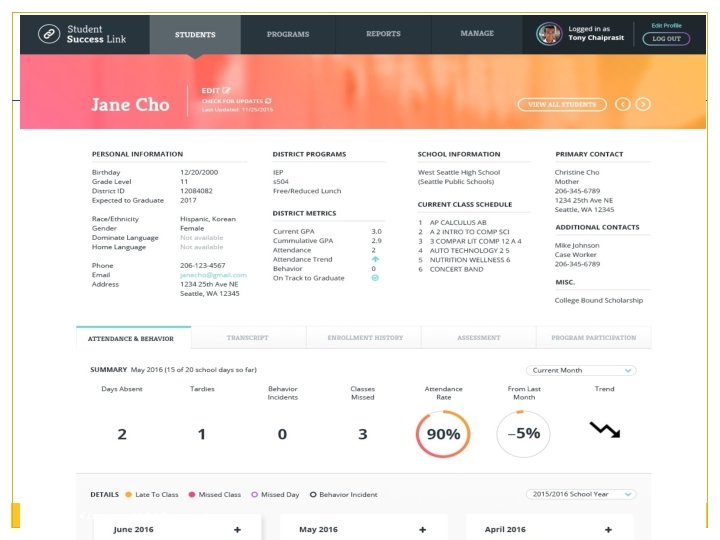Image resolution: width=720 pixels, height=540 pixels.
Task: Click the Missed Day purple legend circle
Action: 254,495
